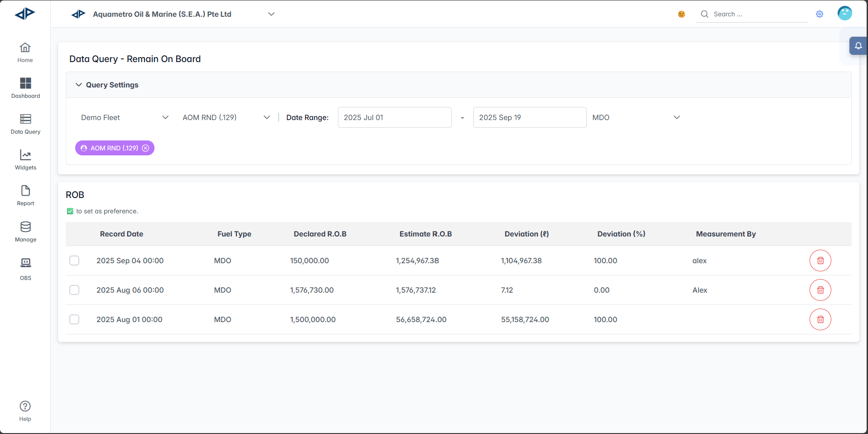Screen dimensions: 868x434
Task: Tick the 2025 Aug 06 row checkbox
Action: (x=74, y=290)
